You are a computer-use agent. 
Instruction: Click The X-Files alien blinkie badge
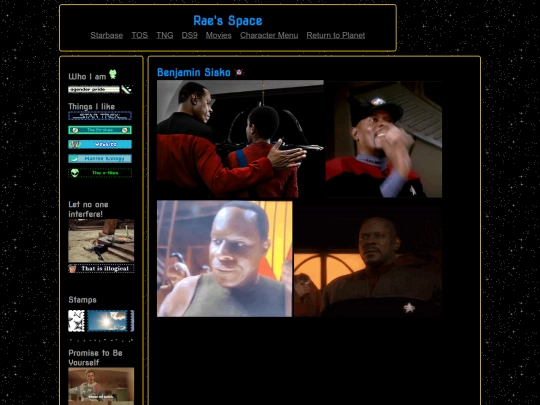(100, 173)
